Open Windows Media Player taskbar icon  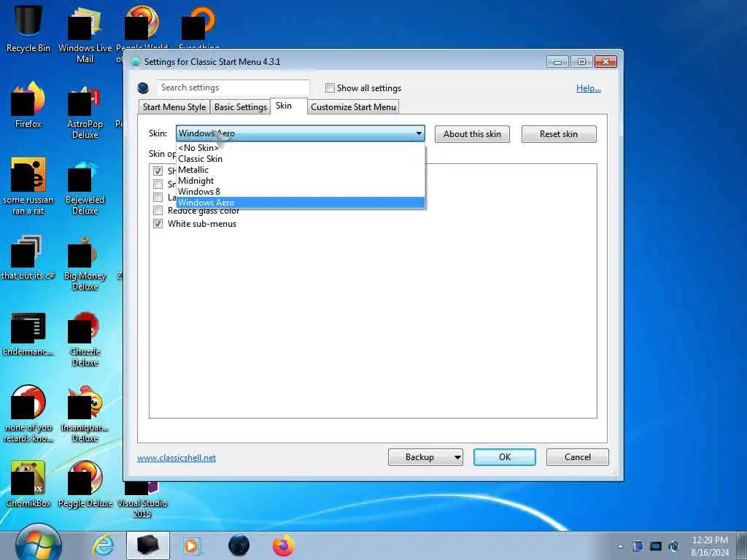tap(192, 545)
